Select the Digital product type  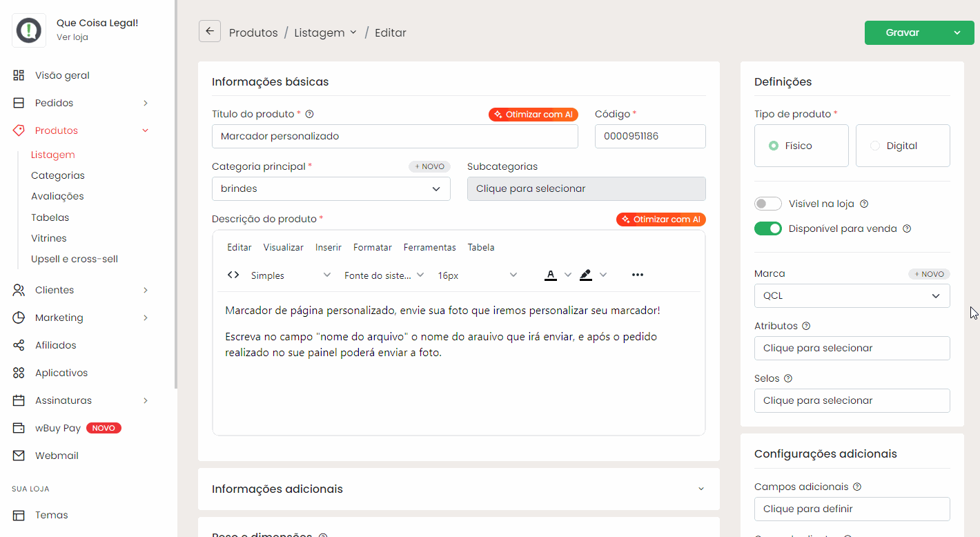coord(902,146)
